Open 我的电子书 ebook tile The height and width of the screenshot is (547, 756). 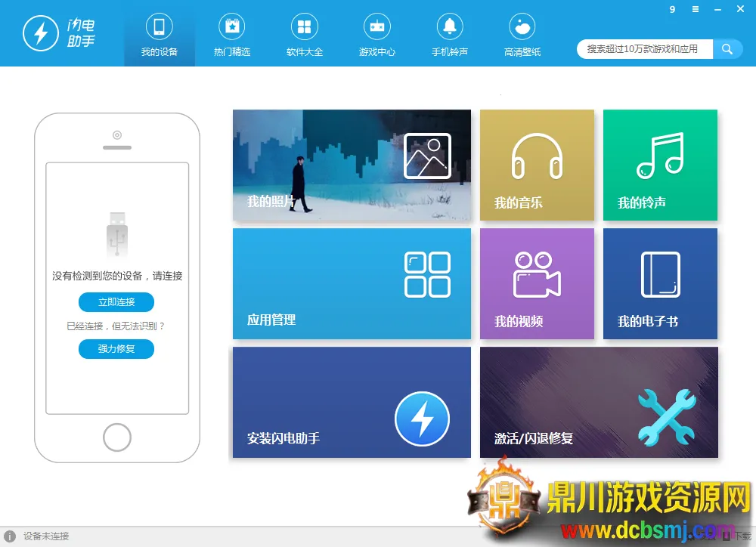pos(660,283)
